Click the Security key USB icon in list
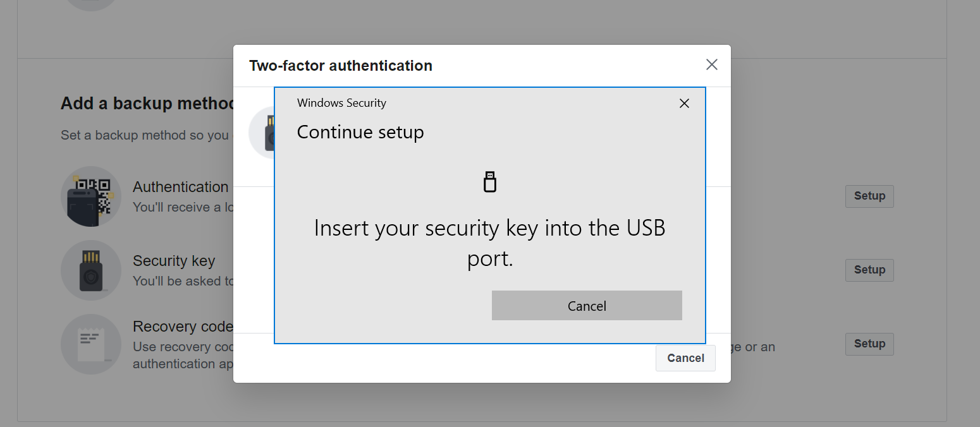This screenshot has height=427, width=980. pos(91,270)
